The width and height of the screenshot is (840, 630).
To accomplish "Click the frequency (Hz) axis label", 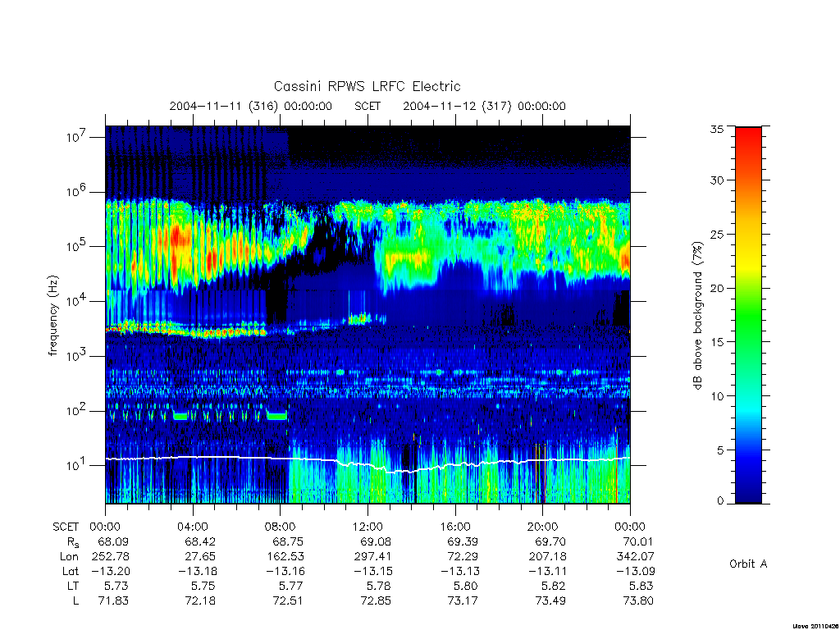I will pos(52,316).
